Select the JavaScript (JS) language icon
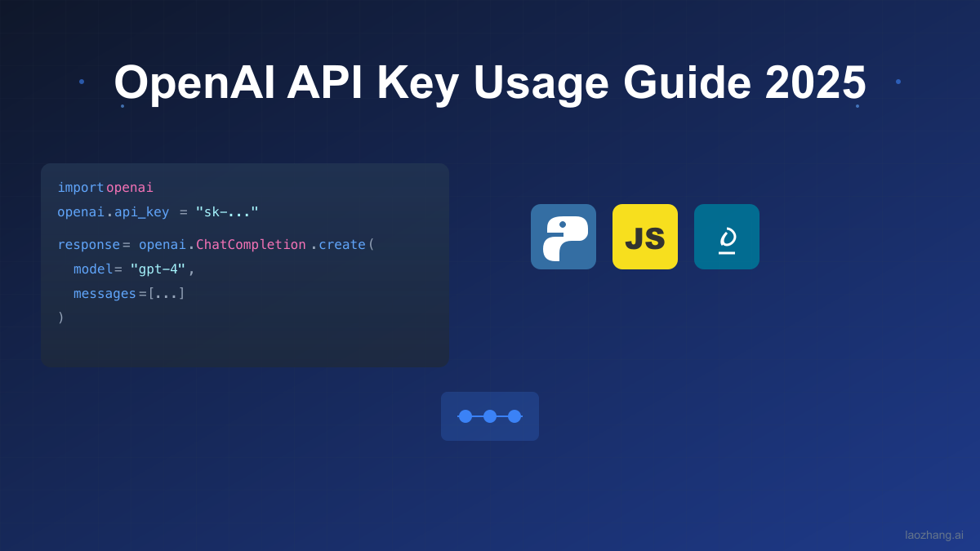 point(645,237)
